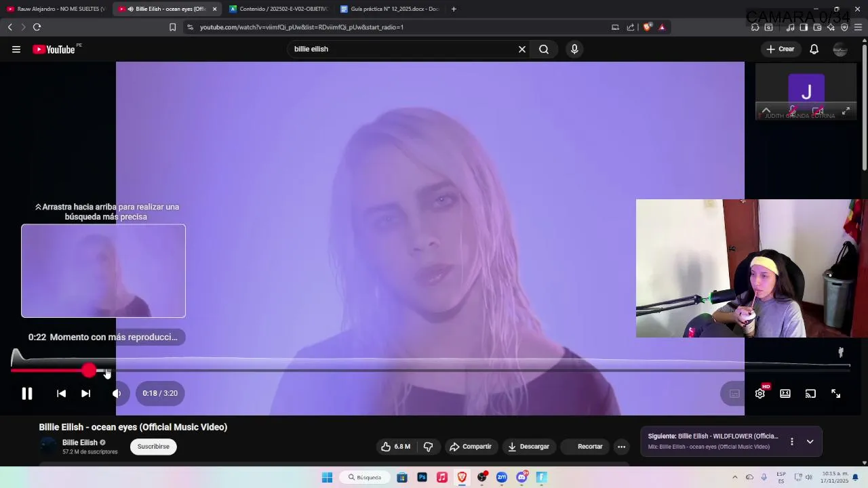Dislike the video

click(x=428, y=447)
